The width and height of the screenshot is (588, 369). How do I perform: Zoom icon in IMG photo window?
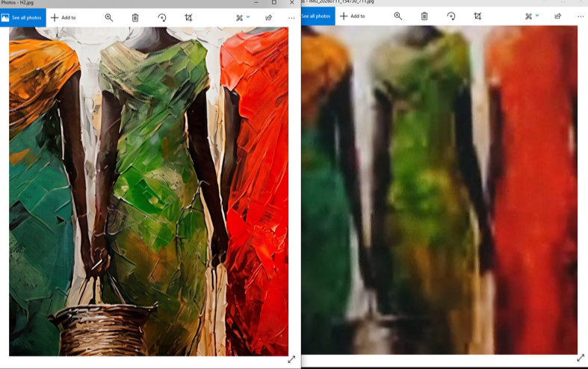click(398, 16)
